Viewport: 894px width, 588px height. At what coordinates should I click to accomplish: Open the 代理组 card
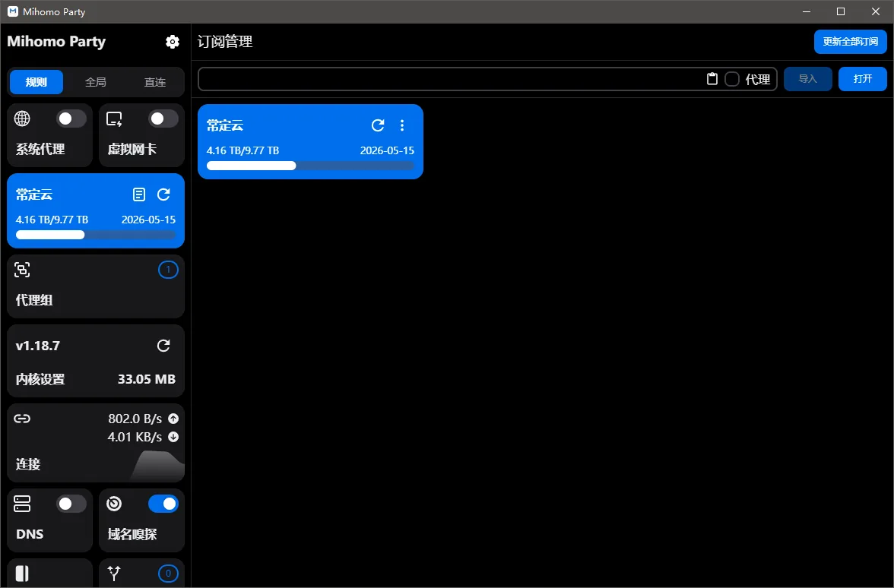pos(95,286)
